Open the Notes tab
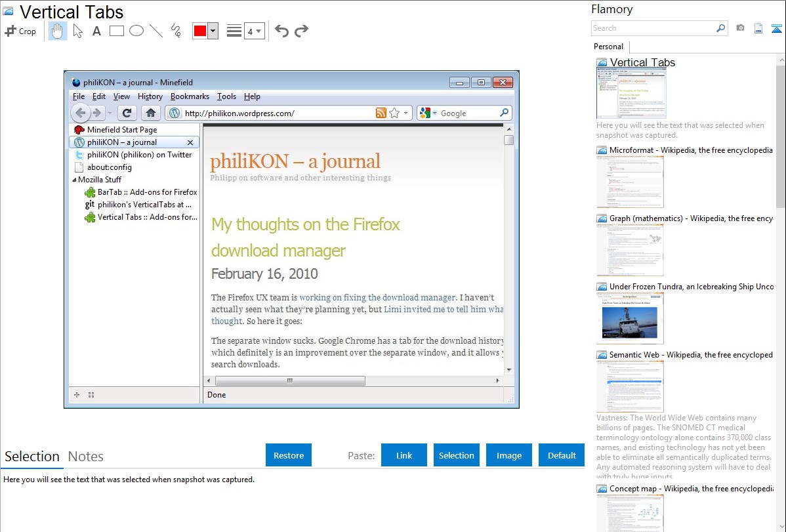This screenshot has width=786, height=532. coord(86,457)
